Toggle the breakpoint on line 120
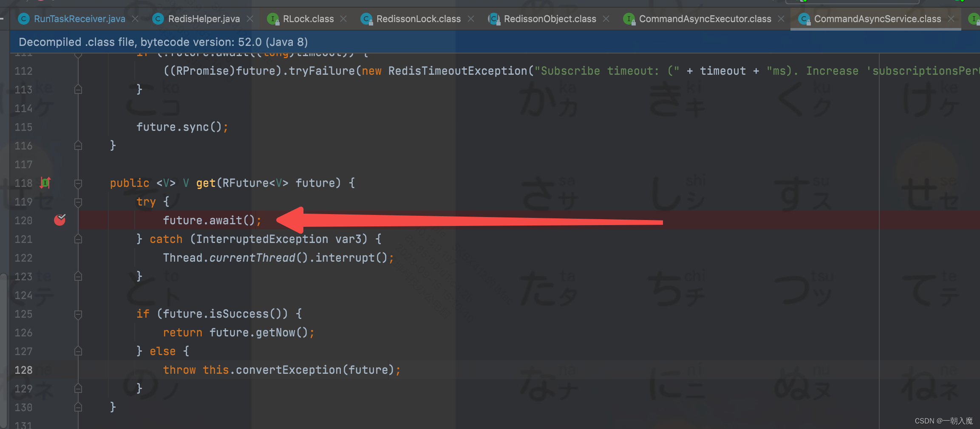The image size is (980, 429). point(60,220)
